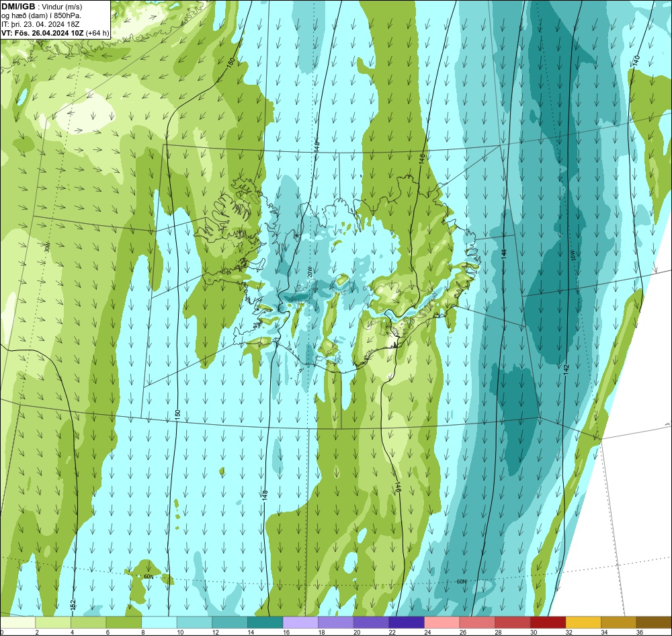Click the '20W' longitude label over Iceland
Screen dimensions: 672x636
tap(309, 272)
